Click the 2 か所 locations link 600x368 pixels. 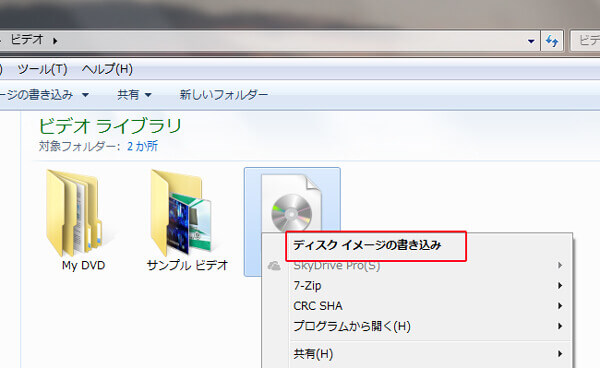(142, 146)
